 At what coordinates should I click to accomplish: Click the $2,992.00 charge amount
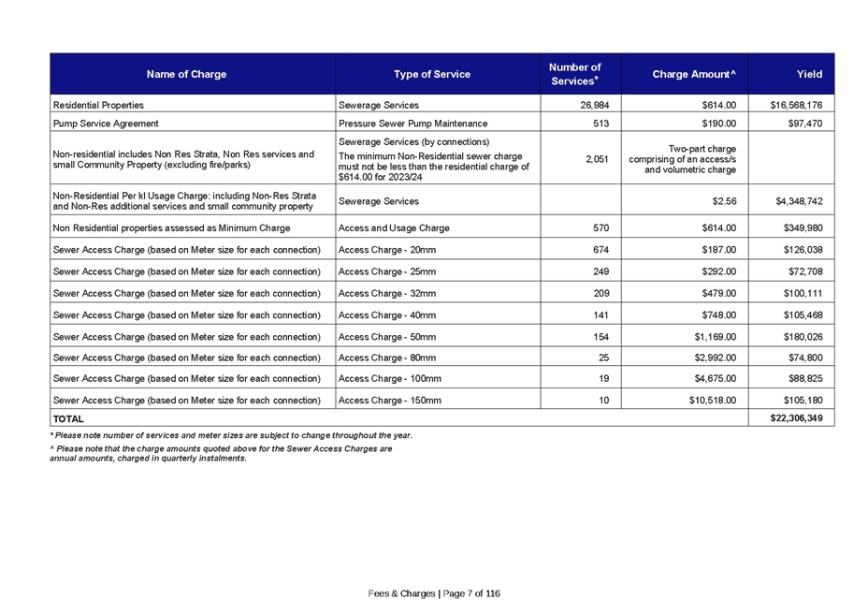click(716, 358)
